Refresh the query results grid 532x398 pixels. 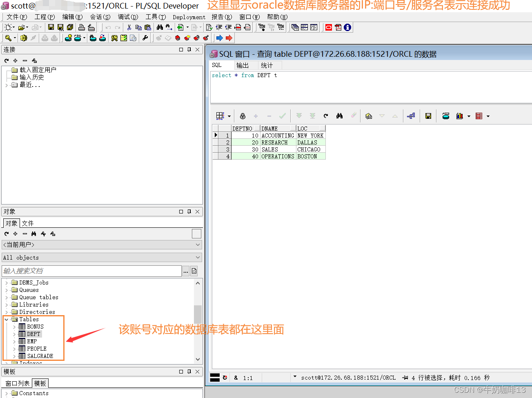pos(325,116)
